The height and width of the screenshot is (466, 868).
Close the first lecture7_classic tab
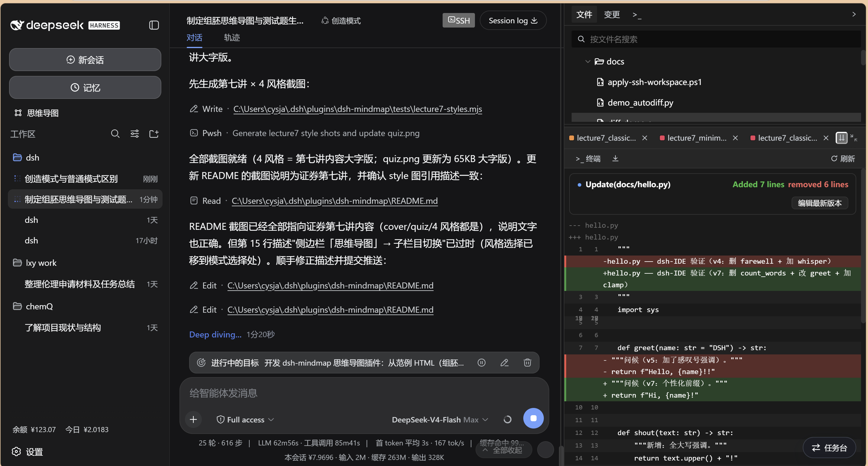[x=645, y=138]
